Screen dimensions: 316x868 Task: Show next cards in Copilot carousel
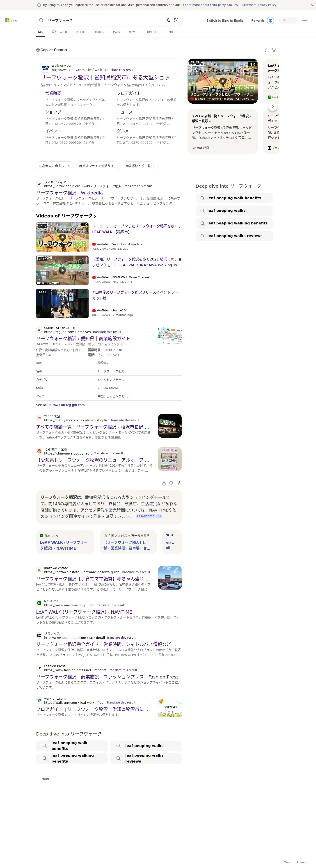coord(272,107)
